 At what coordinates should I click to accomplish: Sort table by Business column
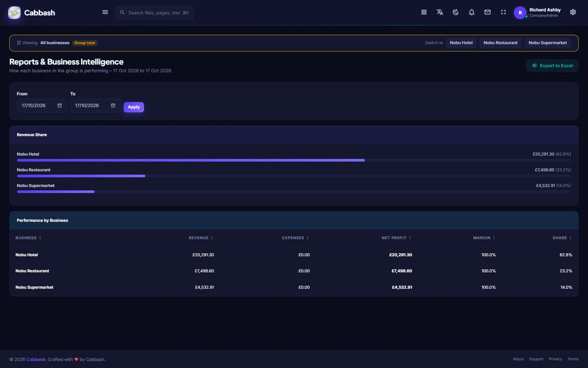coord(28,238)
